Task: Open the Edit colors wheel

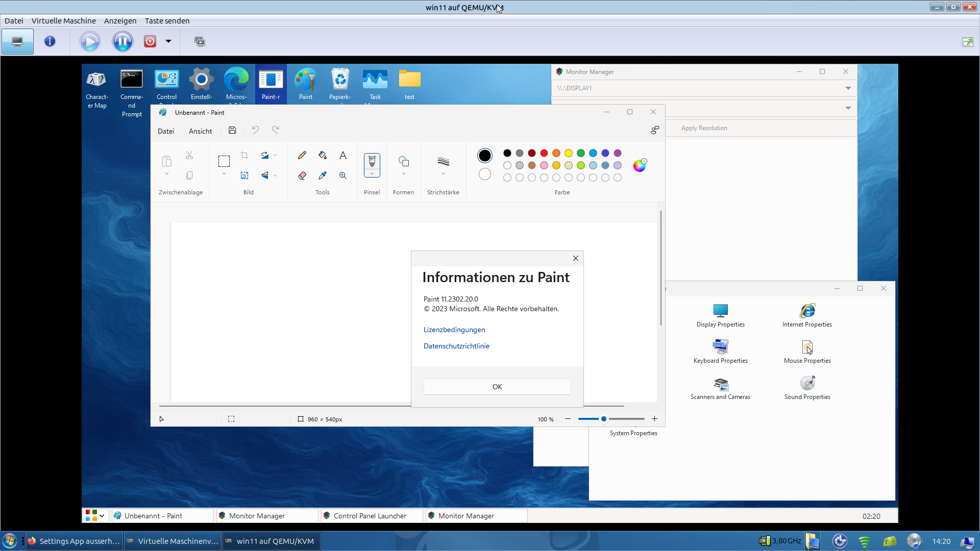Action: pos(640,165)
